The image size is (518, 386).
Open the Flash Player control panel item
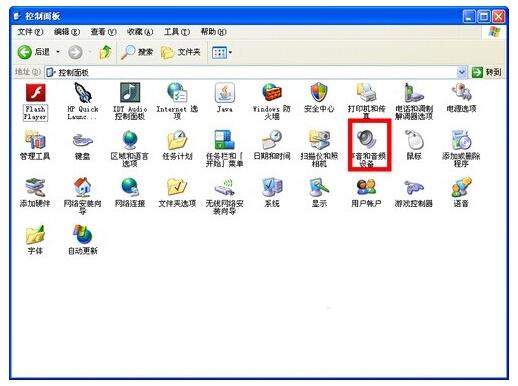point(35,102)
